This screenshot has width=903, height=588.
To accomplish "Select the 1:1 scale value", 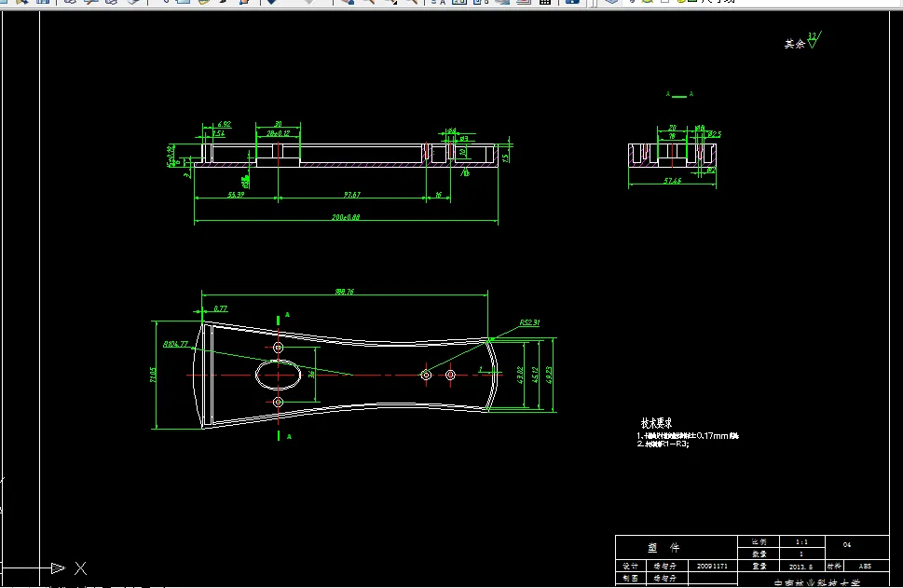I will (801, 542).
